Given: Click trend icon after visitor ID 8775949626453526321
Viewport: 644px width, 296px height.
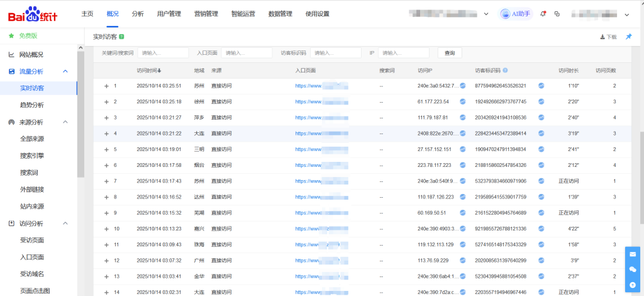Looking at the screenshot, I should (x=541, y=86).
